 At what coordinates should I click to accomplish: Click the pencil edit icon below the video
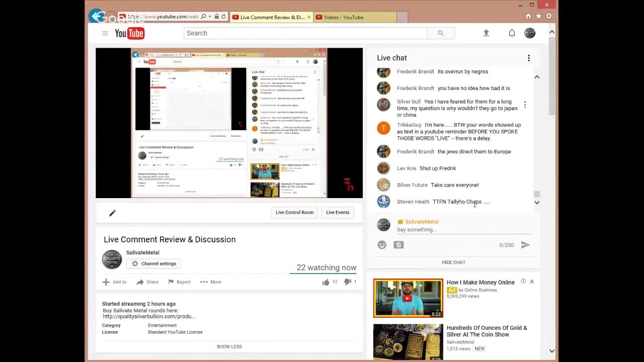pyautogui.click(x=112, y=213)
